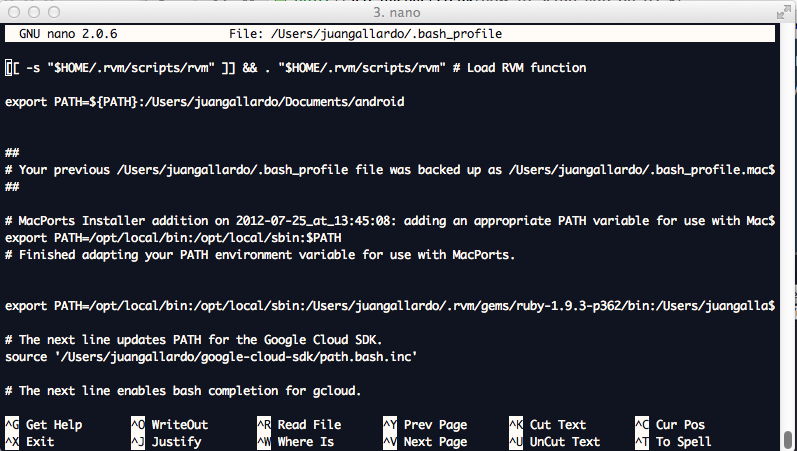
Task: Click the yellow minimize window button
Action: pyautogui.click(x=33, y=12)
